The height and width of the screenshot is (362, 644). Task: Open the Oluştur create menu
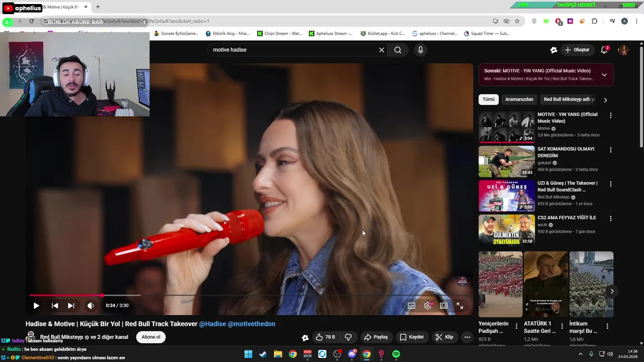(x=577, y=50)
